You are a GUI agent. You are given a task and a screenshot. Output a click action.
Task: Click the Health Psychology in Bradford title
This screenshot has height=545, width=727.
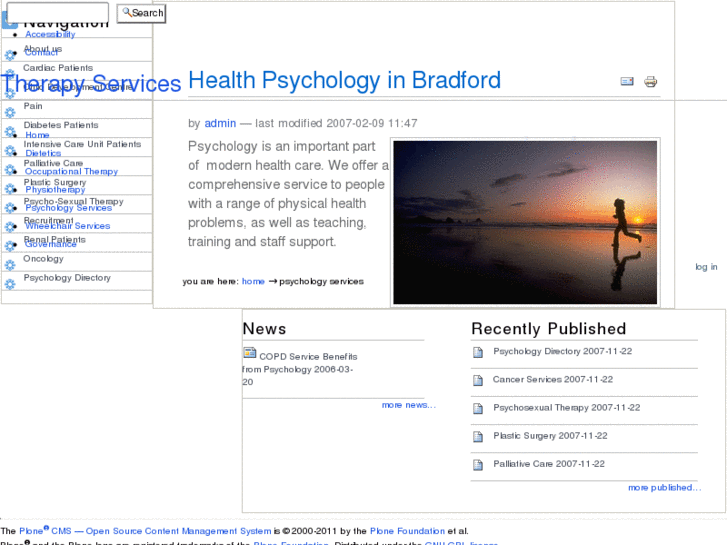344,80
